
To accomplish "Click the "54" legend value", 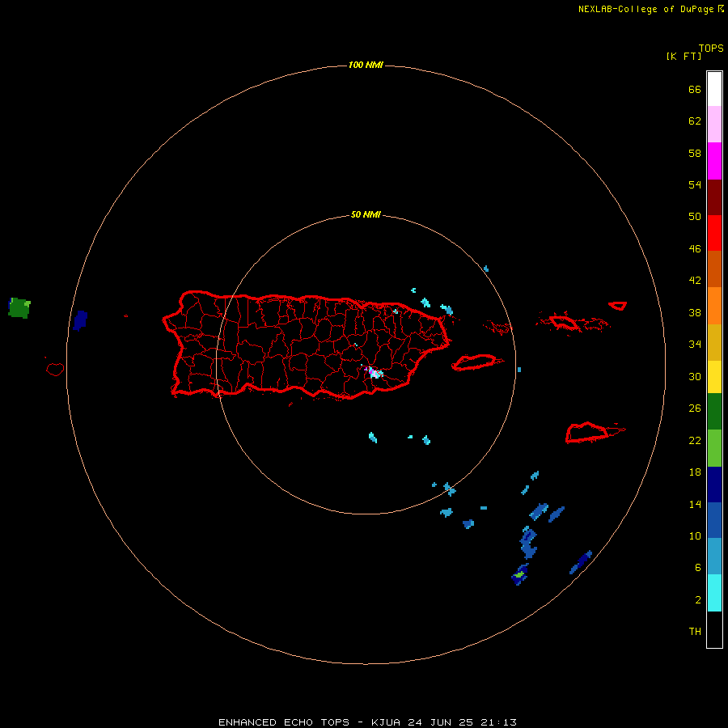I will tap(695, 184).
